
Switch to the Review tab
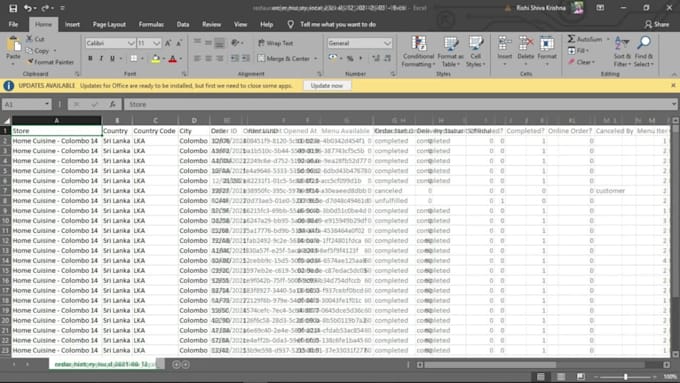tap(211, 24)
